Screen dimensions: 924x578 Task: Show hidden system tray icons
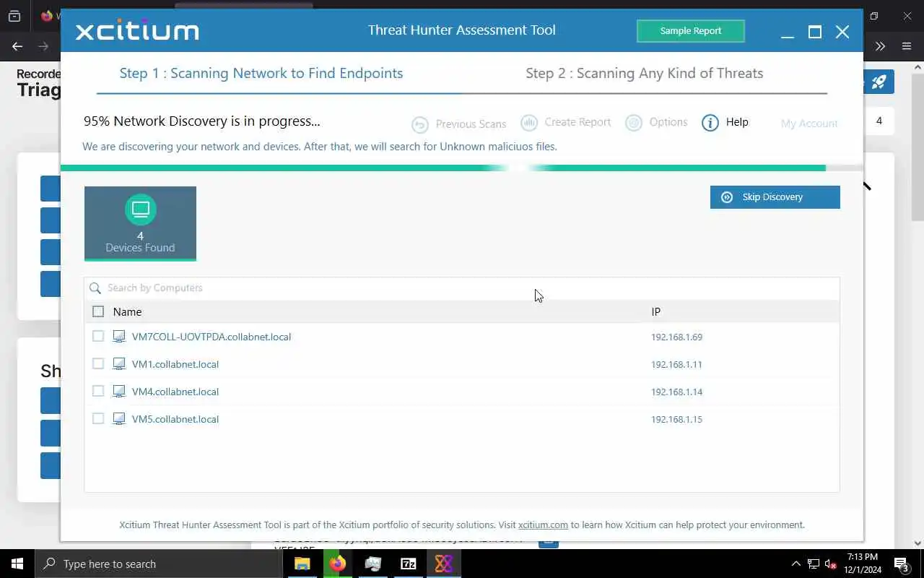point(796,564)
